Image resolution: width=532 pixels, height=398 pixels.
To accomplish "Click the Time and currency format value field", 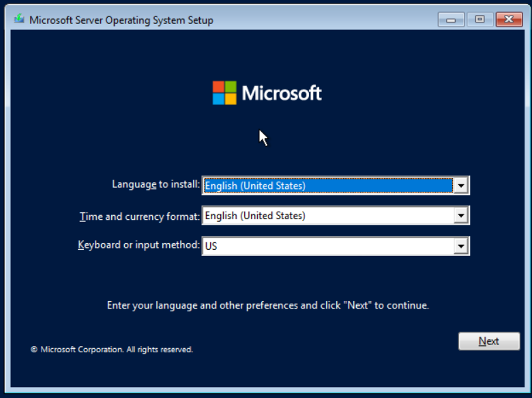I will (x=327, y=216).
